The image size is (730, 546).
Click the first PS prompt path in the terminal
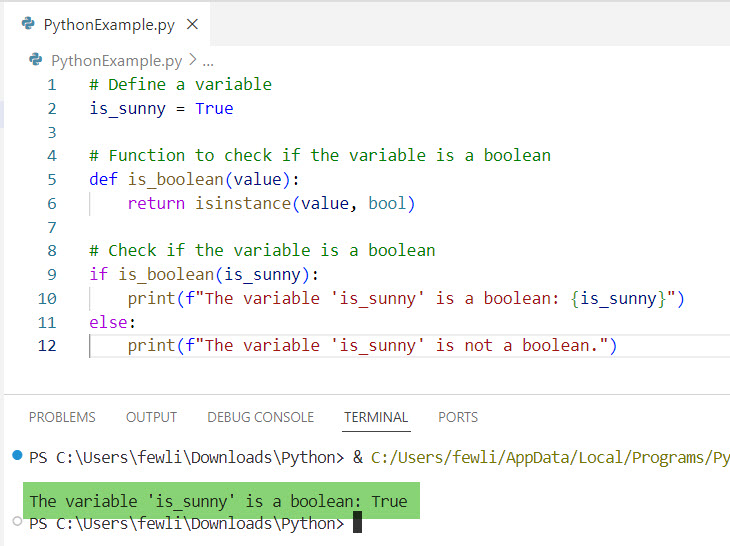click(187, 458)
